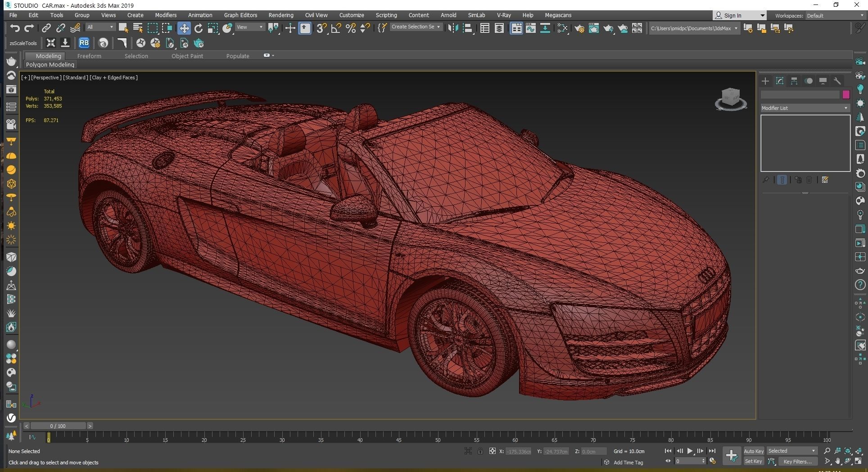Open the Align tool

tap(468, 28)
